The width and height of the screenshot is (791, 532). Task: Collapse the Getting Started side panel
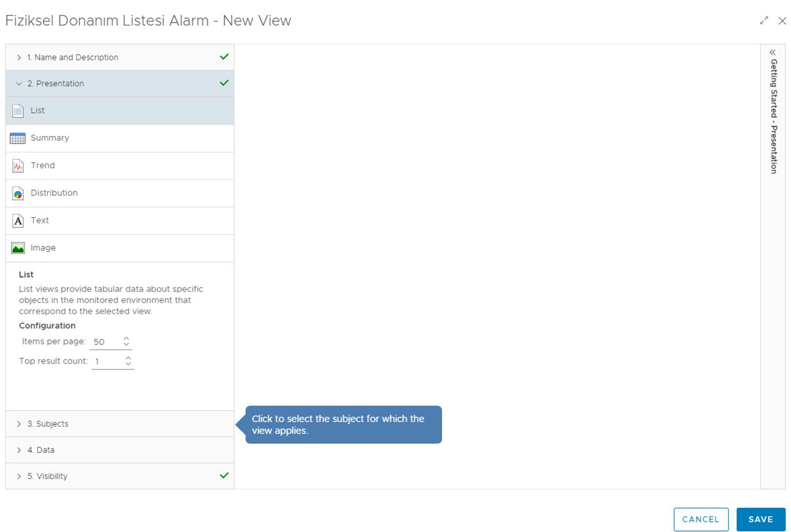[772, 52]
